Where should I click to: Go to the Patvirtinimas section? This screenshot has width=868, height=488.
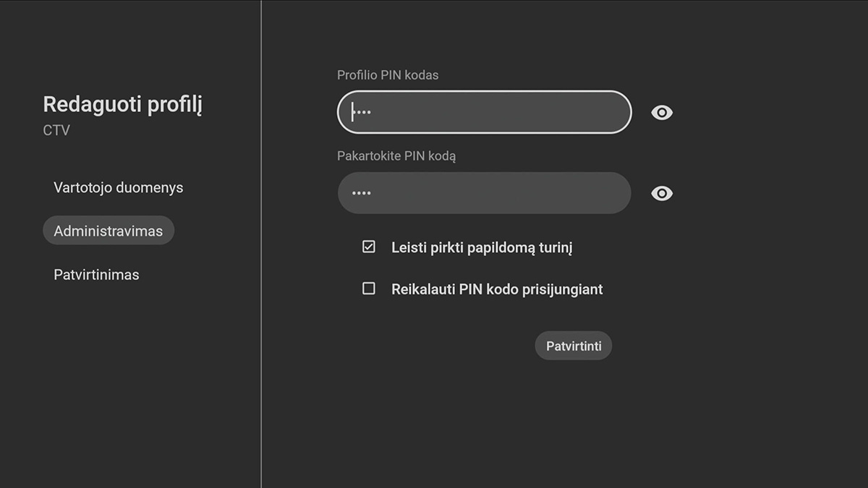click(x=96, y=275)
